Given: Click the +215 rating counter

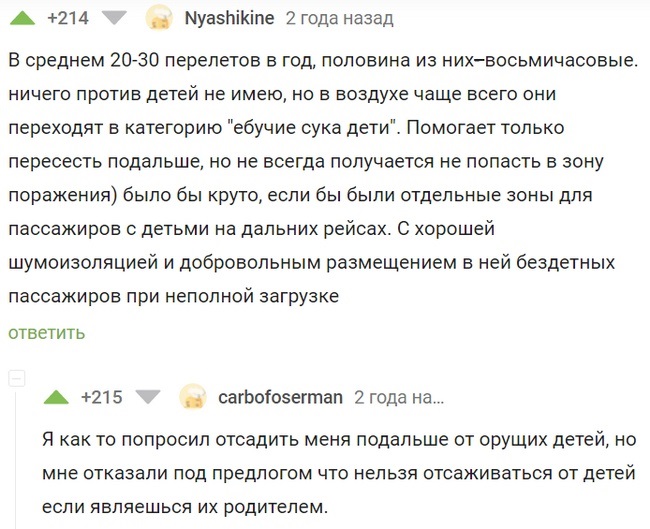Looking at the screenshot, I should (102, 397).
